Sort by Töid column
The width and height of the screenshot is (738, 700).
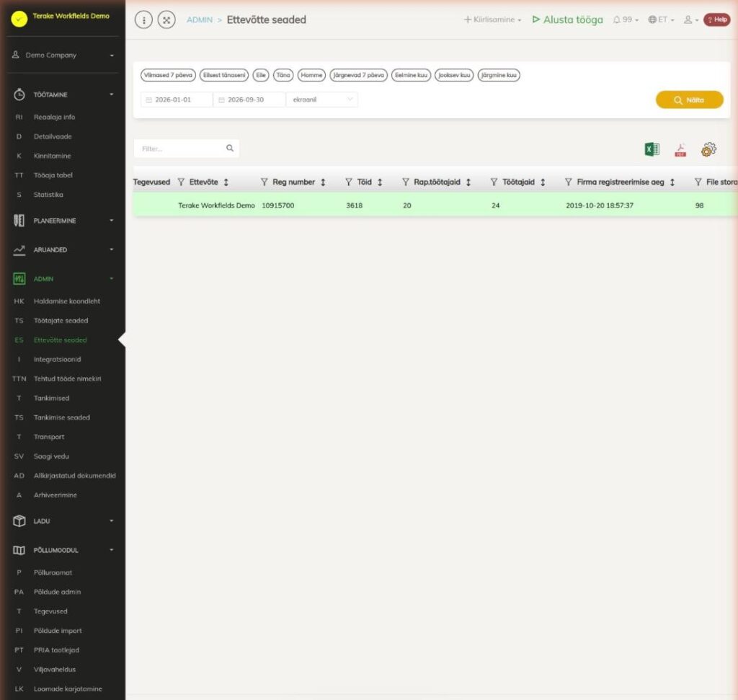pos(380,182)
